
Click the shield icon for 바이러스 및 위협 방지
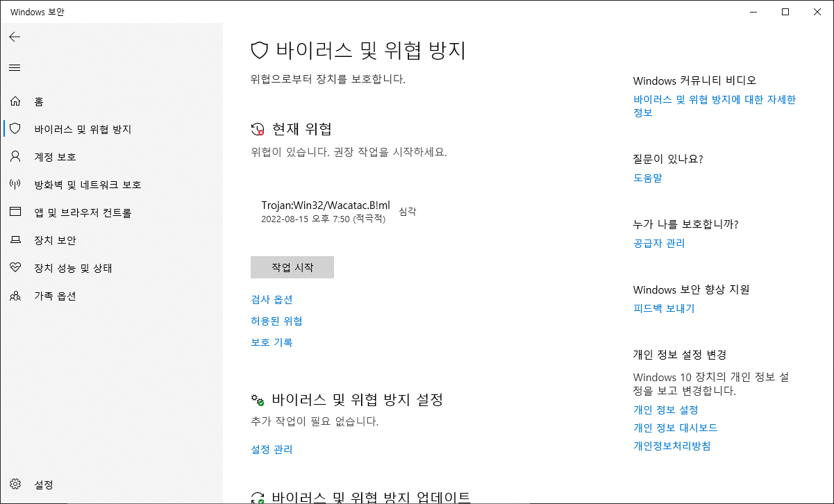pyautogui.click(x=15, y=129)
